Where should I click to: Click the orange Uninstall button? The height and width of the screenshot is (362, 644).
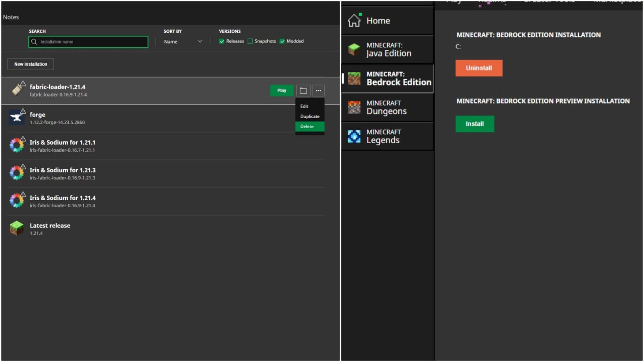coord(479,68)
